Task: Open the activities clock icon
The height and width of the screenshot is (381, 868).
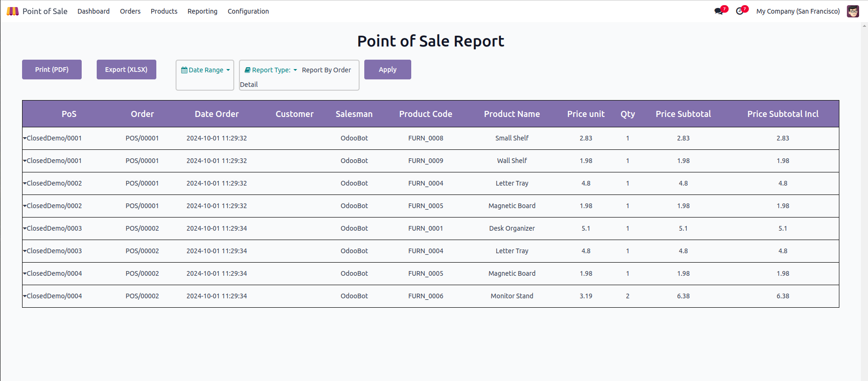Action: pos(740,11)
